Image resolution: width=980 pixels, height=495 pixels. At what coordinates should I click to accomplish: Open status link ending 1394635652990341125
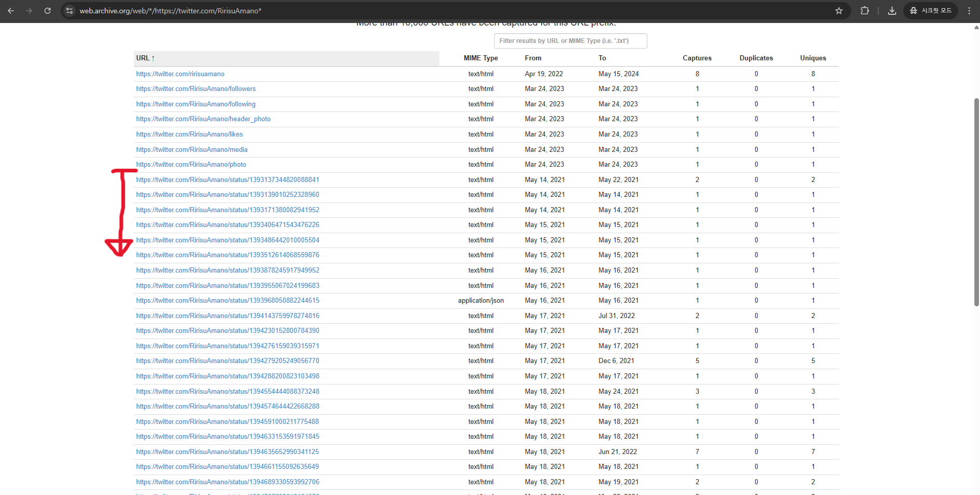pos(228,452)
